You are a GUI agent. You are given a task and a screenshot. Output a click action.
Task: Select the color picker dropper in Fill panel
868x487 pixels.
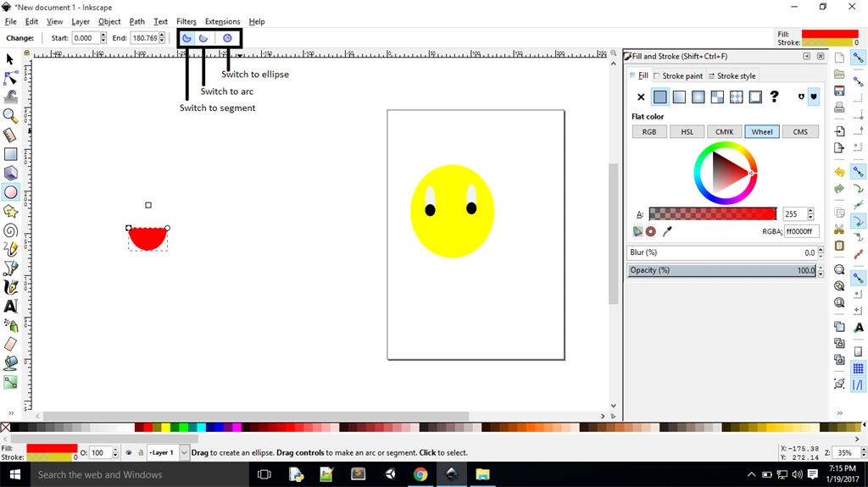667,231
